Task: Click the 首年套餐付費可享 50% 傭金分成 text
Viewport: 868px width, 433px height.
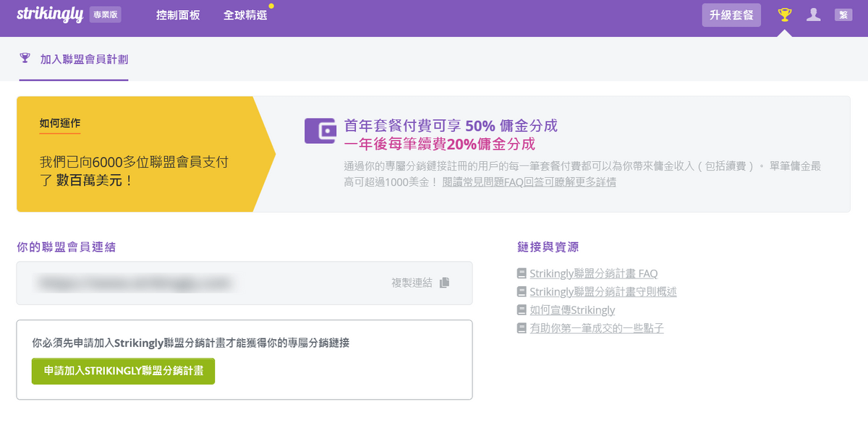Action: [x=451, y=125]
